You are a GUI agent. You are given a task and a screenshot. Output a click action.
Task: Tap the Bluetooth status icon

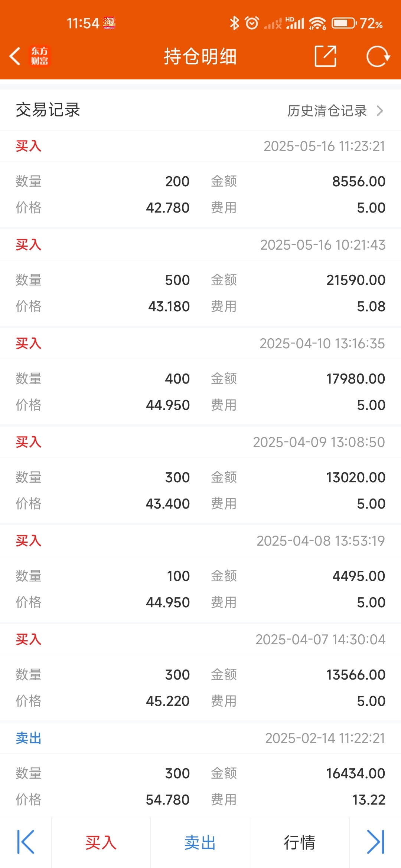coord(234,23)
